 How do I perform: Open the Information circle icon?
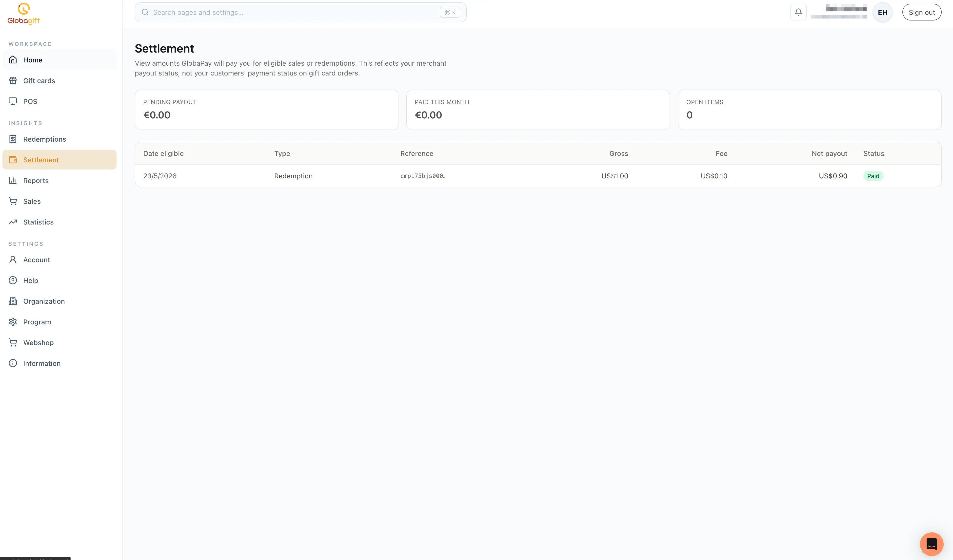click(x=13, y=364)
